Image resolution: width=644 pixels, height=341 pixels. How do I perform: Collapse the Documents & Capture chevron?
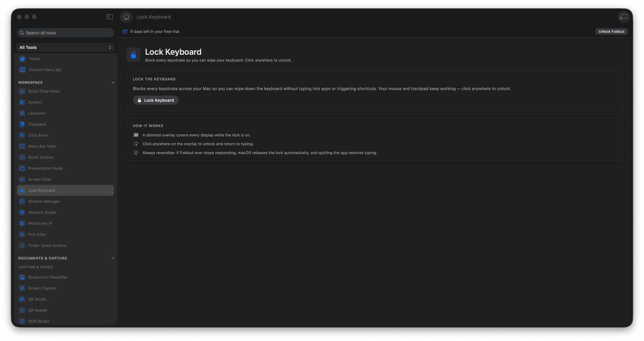(x=113, y=258)
